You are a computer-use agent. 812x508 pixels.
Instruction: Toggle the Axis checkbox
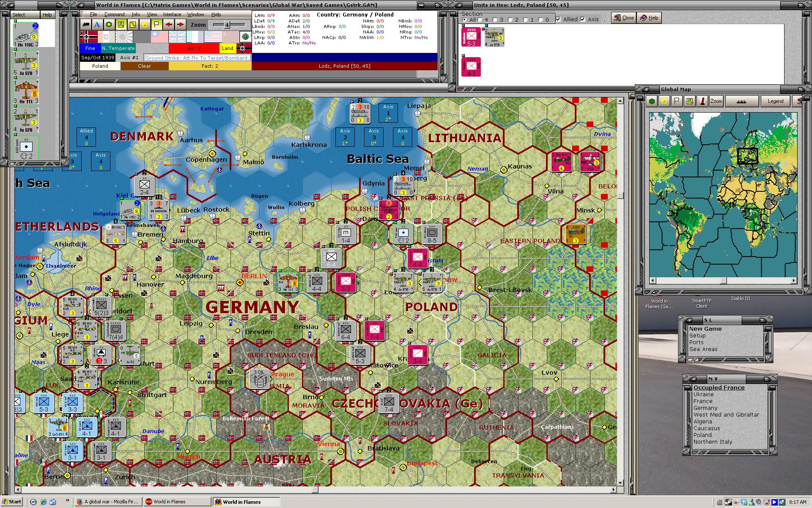click(583, 19)
